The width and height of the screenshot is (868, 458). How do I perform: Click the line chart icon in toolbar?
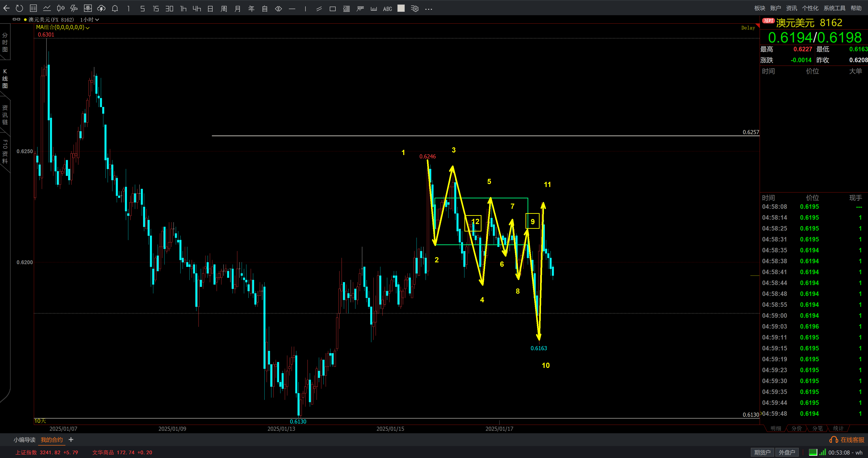(x=47, y=8)
